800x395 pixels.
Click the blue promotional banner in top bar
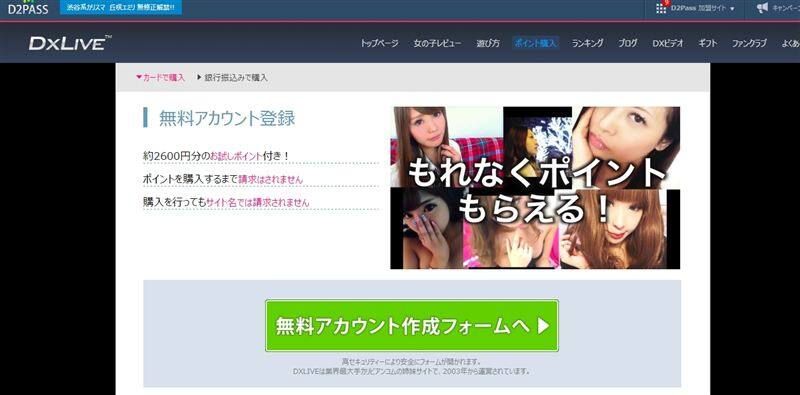tap(121, 8)
